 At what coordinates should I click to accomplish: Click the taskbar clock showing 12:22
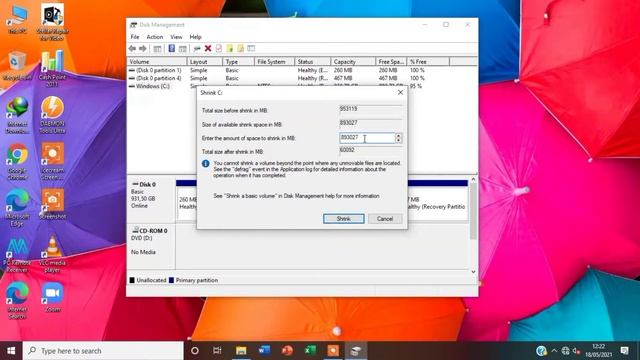(598, 351)
